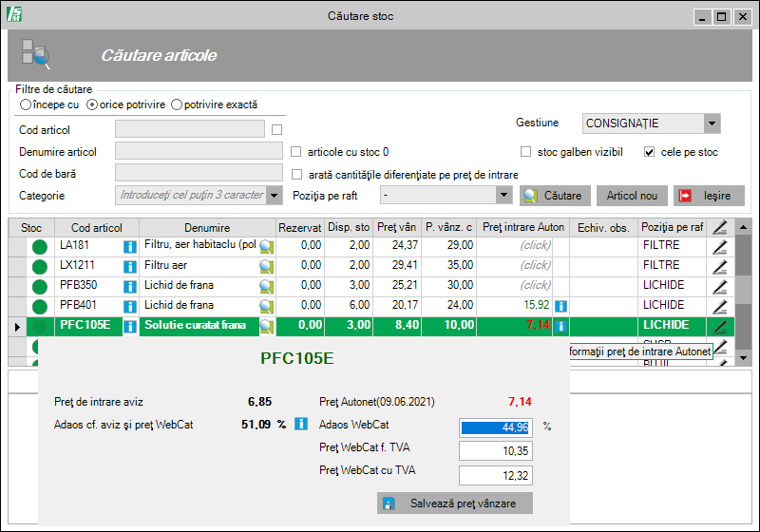The width and height of the screenshot is (760, 532).
Task: Click Căutare search button
Action: point(555,196)
